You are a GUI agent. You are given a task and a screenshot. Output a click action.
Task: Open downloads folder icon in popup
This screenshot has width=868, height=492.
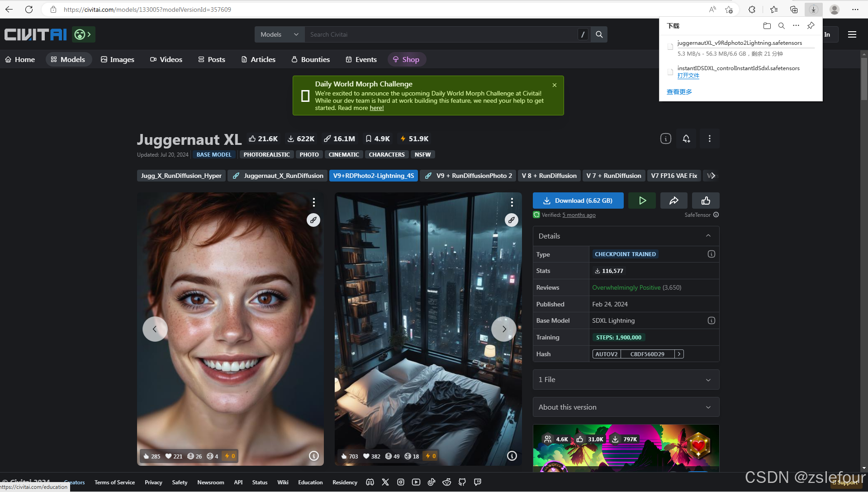767,26
